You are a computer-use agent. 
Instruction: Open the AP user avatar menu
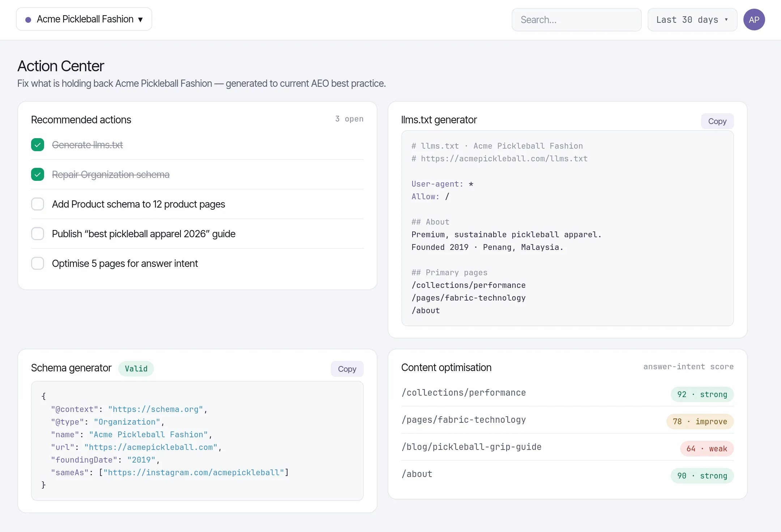coord(754,20)
